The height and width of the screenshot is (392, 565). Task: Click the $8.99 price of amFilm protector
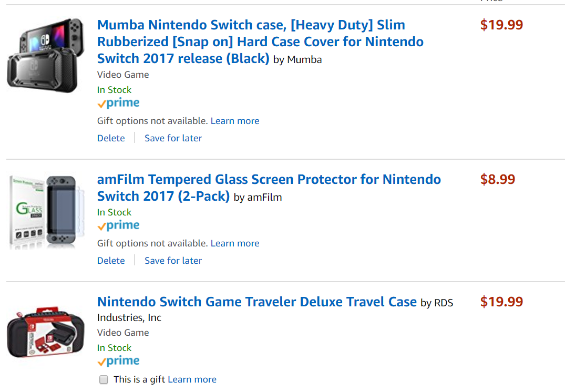tap(497, 180)
